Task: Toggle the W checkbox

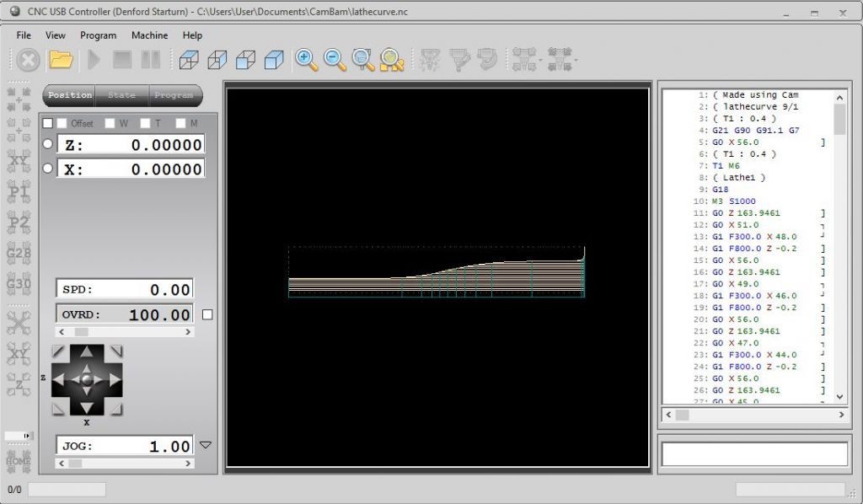Action: point(110,123)
